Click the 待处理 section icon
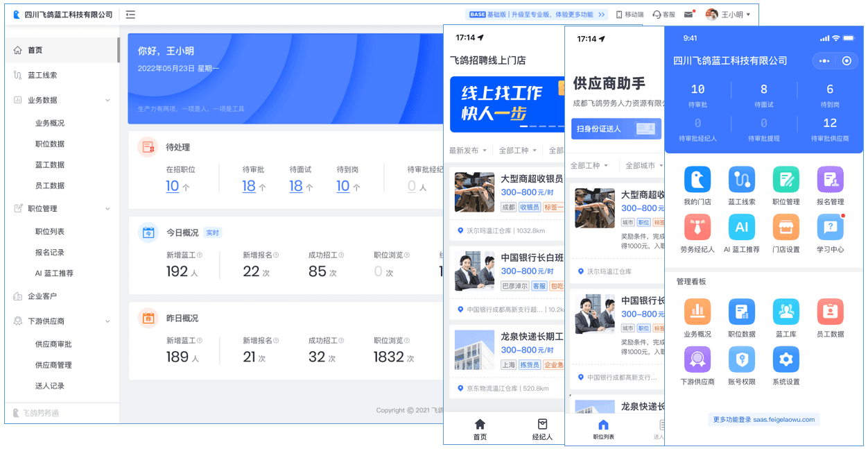Viewport: 868px width, 449px height. (x=147, y=147)
